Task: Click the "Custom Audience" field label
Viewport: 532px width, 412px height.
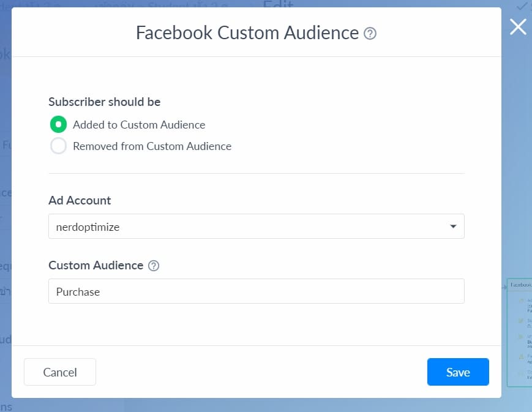Action: pos(96,266)
